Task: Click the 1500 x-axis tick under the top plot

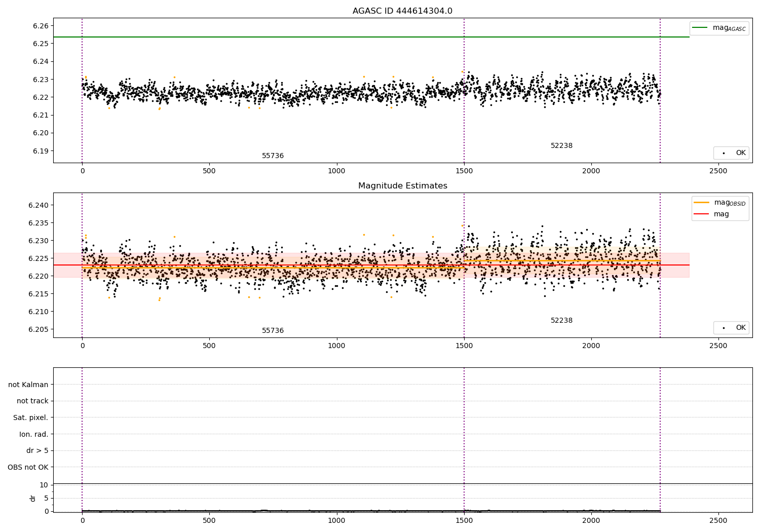Action: click(464, 171)
